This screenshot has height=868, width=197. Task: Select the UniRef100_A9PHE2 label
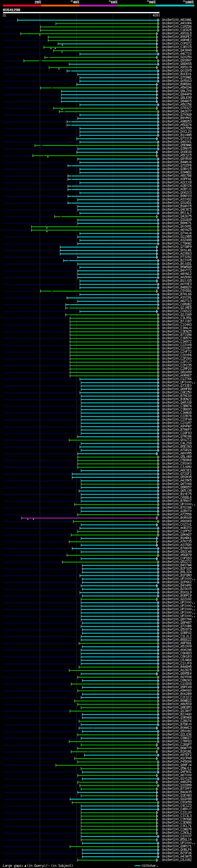[x=177, y=40]
